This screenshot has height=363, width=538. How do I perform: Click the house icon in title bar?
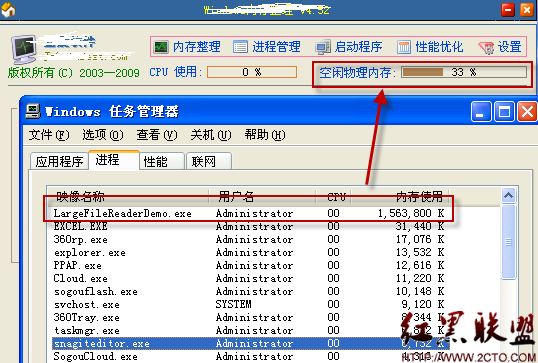(x=8, y=9)
